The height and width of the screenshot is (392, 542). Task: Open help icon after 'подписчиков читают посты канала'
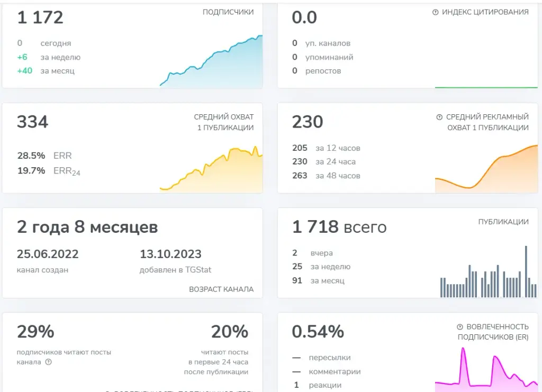(x=48, y=362)
